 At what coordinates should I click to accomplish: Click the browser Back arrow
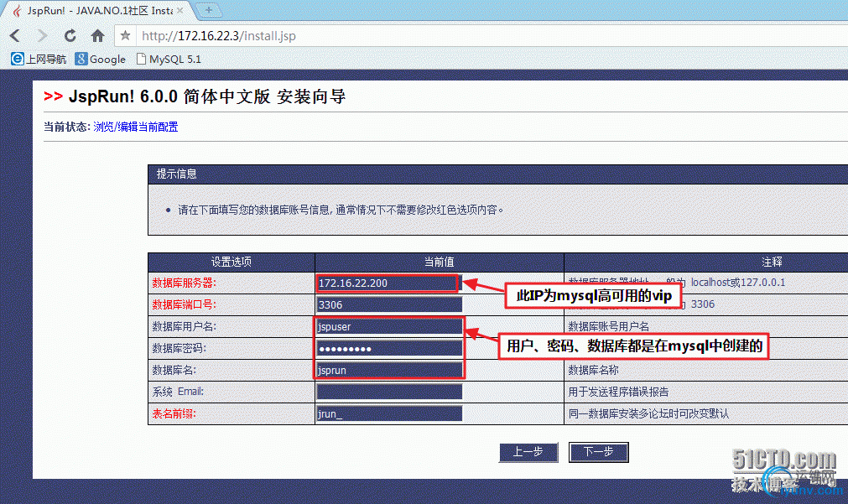pyautogui.click(x=15, y=36)
